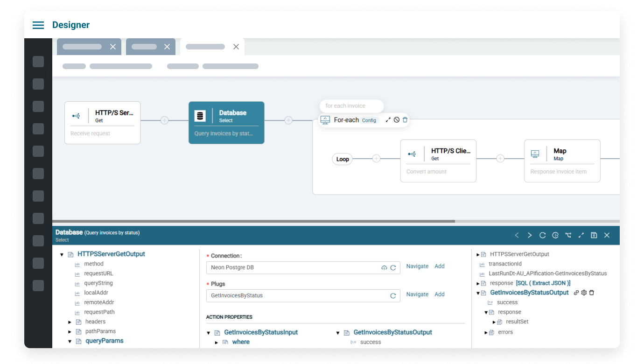Click Navigate link next to Connection field
644x364 pixels.
[417, 266]
